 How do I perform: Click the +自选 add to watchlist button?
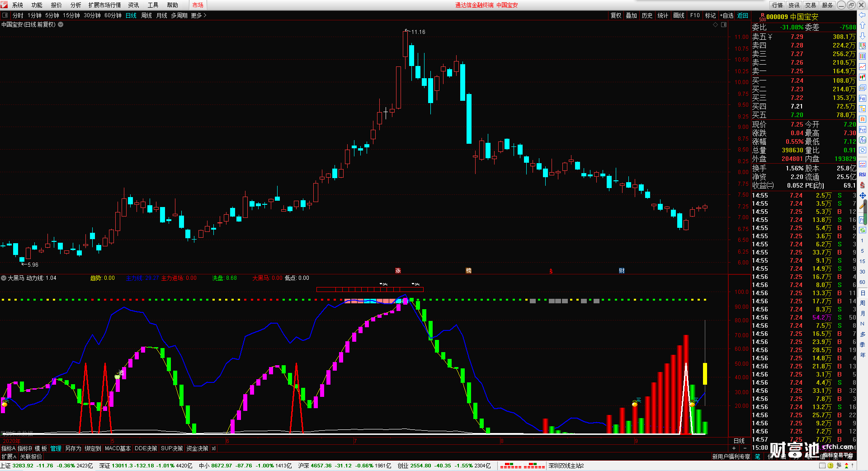click(x=727, y=15)
